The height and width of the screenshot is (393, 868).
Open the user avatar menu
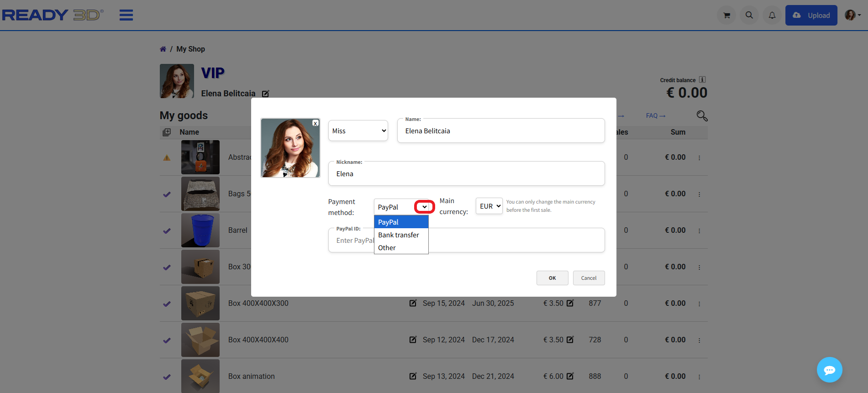(852, 15)
